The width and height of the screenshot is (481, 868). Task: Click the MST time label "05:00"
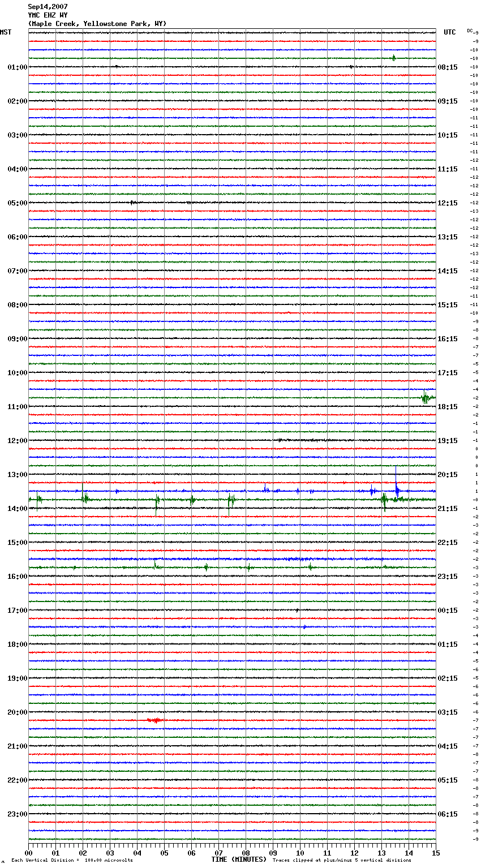click(18, 203)
